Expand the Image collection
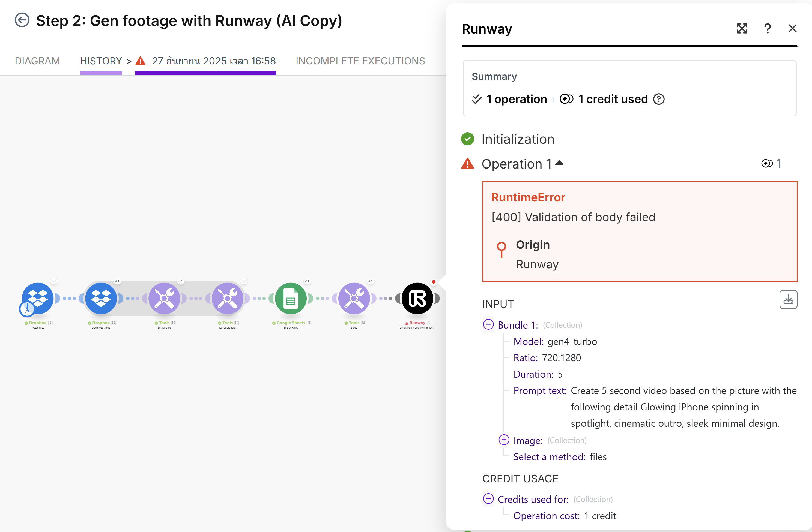Image resolution: width=812 pixels, height=532 pixels. (x=504, y=440)
